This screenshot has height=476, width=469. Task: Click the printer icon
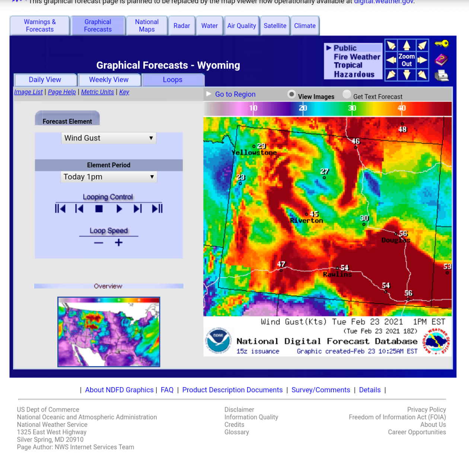pyautogui.click(x=441, y=75)
